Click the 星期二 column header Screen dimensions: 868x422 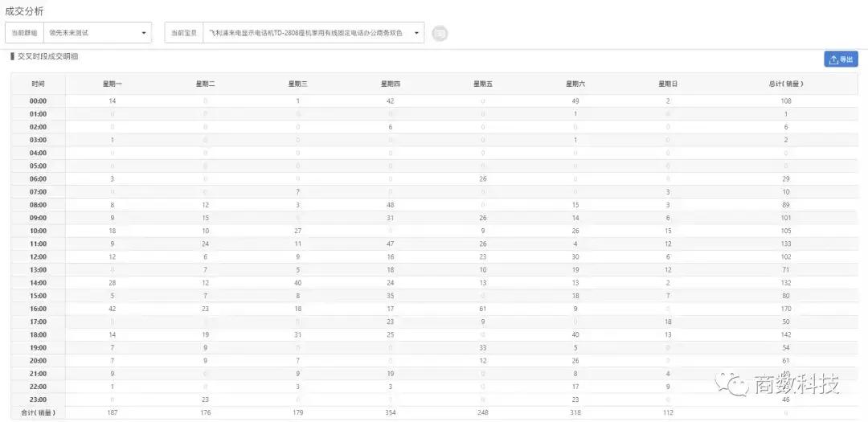(x=205, y=84)
